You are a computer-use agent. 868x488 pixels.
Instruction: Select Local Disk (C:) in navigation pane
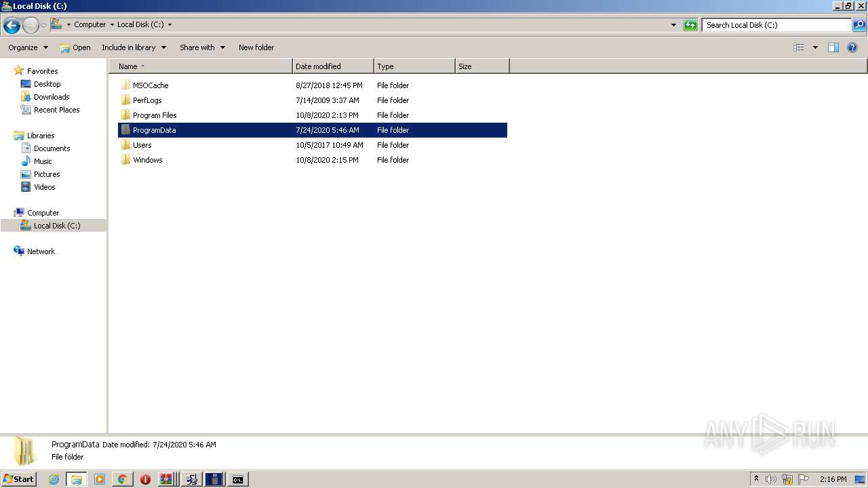57,226
